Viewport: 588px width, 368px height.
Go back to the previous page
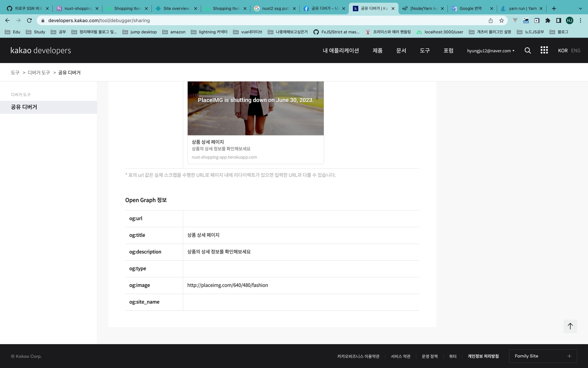tap(8, 20)
